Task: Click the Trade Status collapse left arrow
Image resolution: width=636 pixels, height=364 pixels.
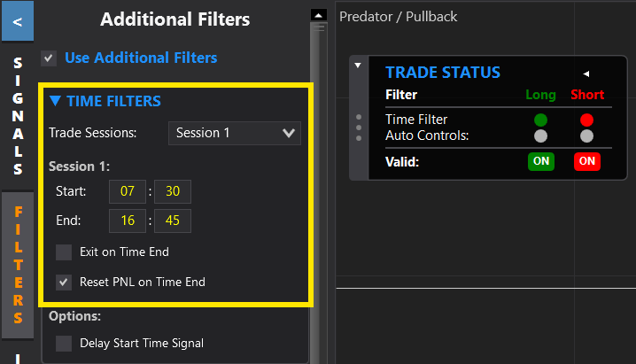Action: click(586, 74)
